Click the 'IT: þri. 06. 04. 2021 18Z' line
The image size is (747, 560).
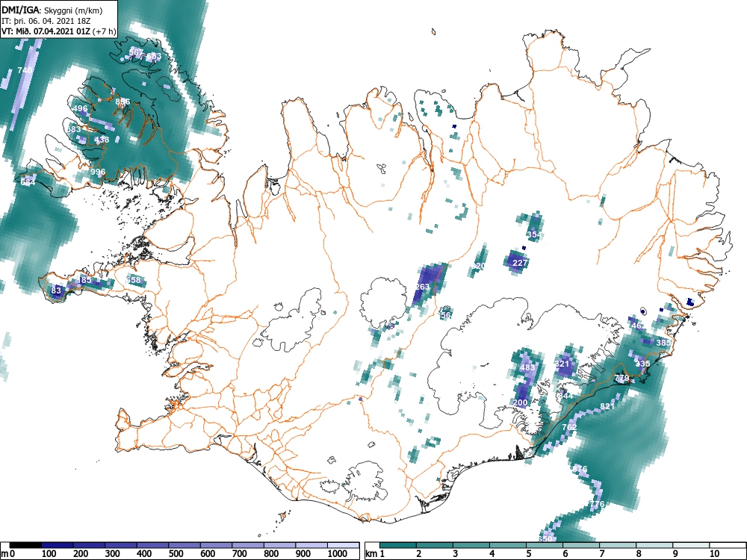(x=46, y=21)
